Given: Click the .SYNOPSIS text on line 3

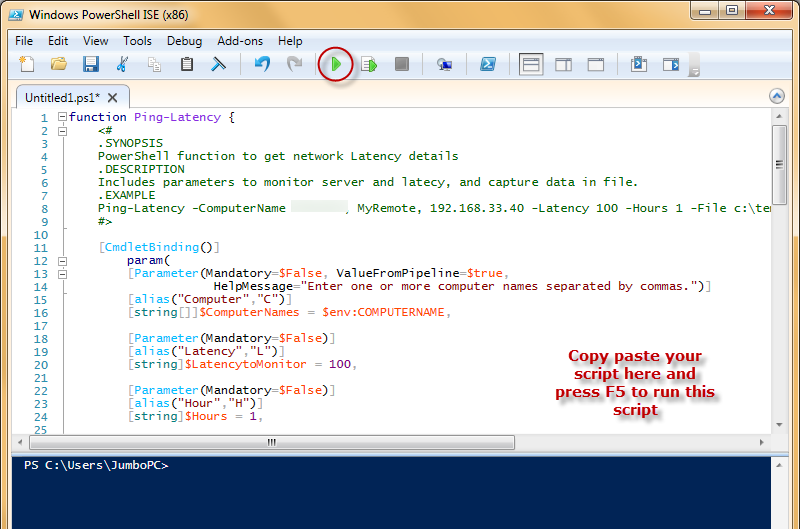Looking at the screenshot, I should click(130, 143).
